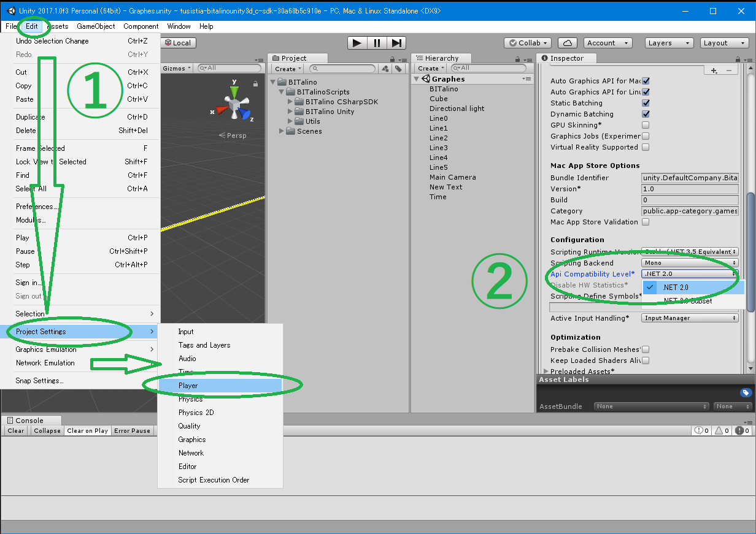Toggle the Static Batching checkbox
Image resolution: width=756 pixels, height=534 pixels.
(646, 103)
